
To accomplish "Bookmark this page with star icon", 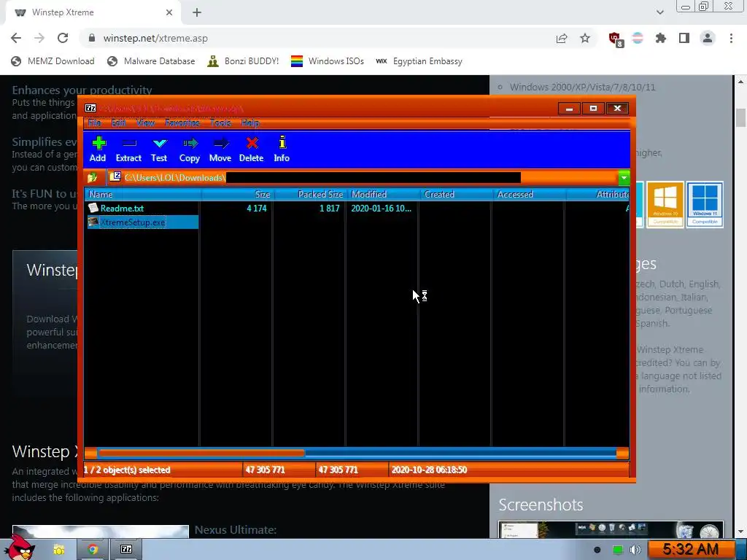I will point(585,38).
